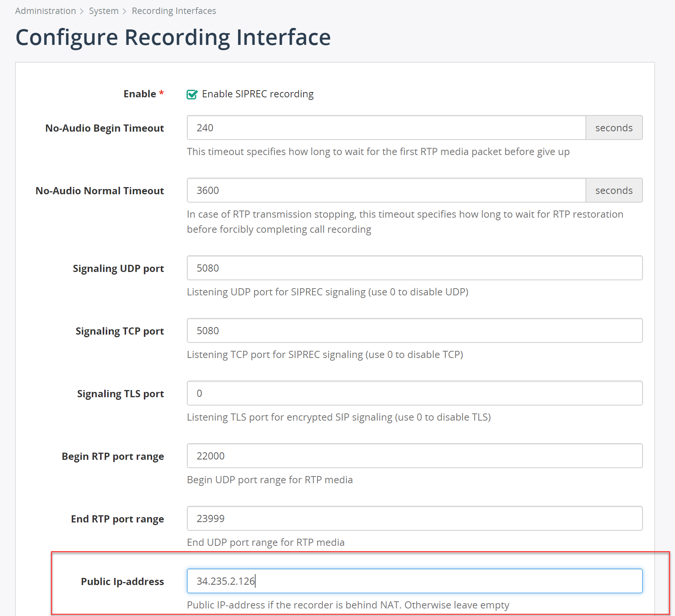The width and height of the screenshot is (675, 616).
Task: Open the Recording Interfaces breadcrumb link
Action: [174, 11]
